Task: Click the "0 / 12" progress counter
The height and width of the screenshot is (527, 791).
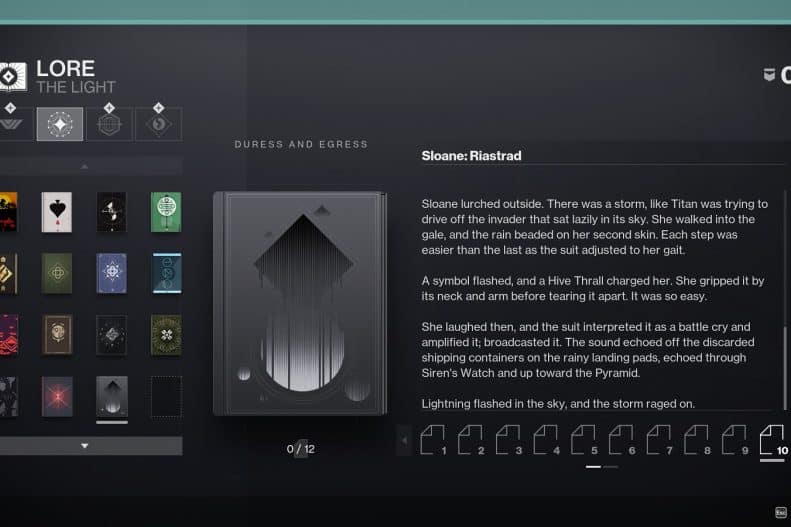Action: tap(301, 449)
